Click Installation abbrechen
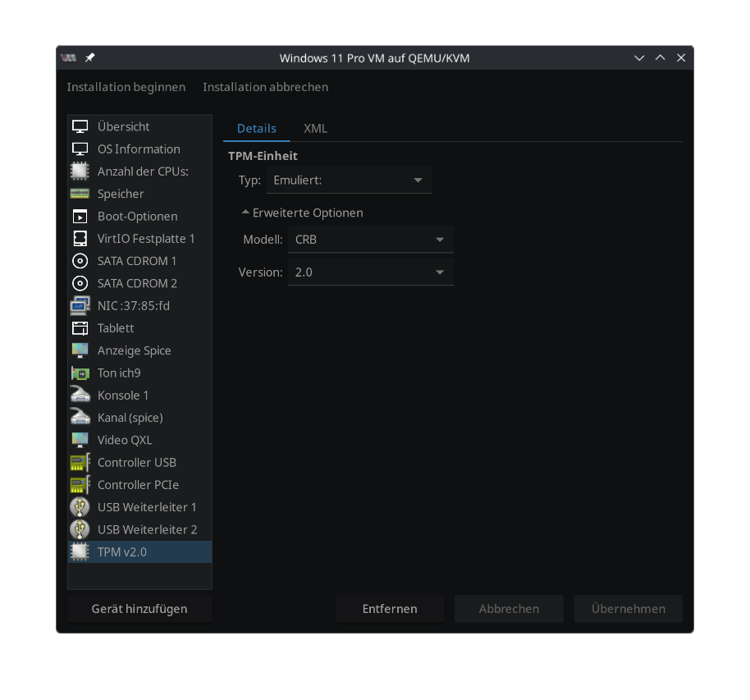The width and height of the screenshot is (750, 700). point(266,87)
